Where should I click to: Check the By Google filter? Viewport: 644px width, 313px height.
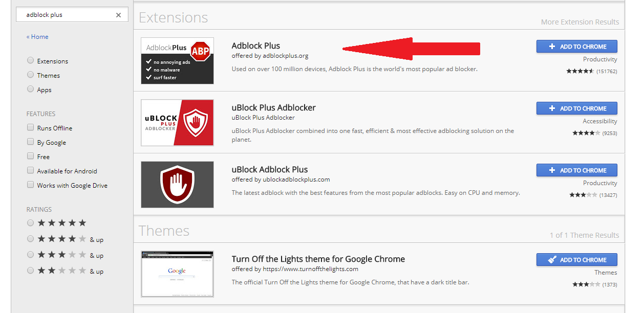click(x=31, y=142)
